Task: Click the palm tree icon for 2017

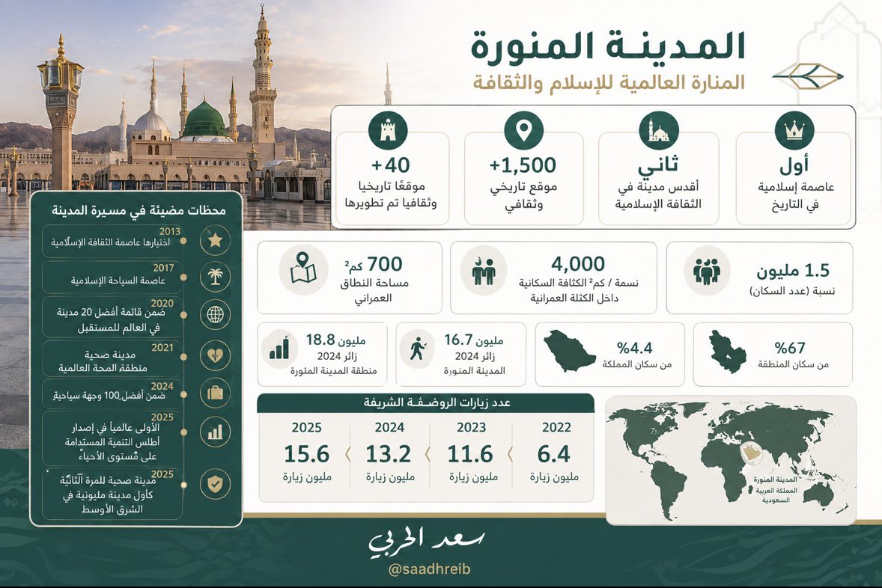Action: [215, 277]
